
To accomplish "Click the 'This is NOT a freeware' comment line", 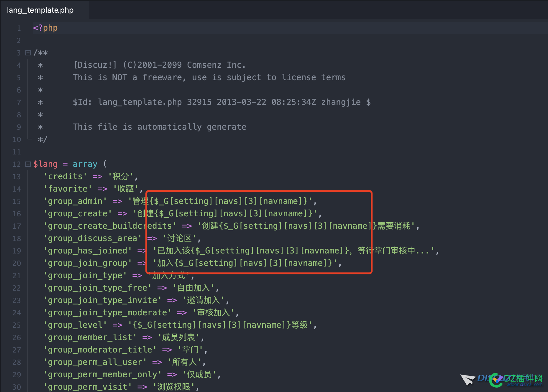I will [209, 77].
